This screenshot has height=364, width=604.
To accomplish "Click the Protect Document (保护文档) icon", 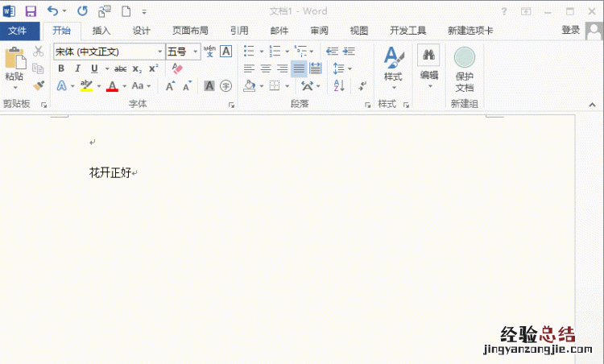I will click(464, 69).
